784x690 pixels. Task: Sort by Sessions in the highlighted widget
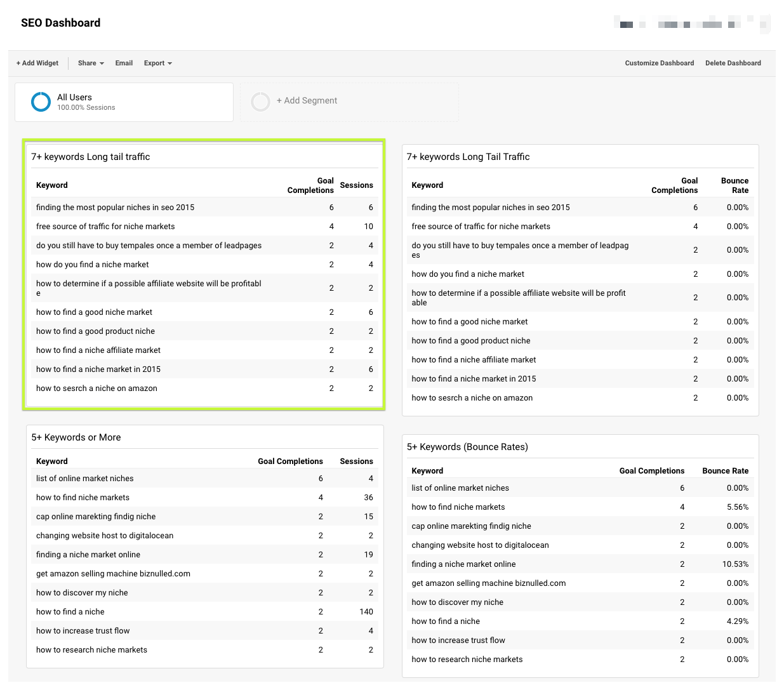pos(356,185)
